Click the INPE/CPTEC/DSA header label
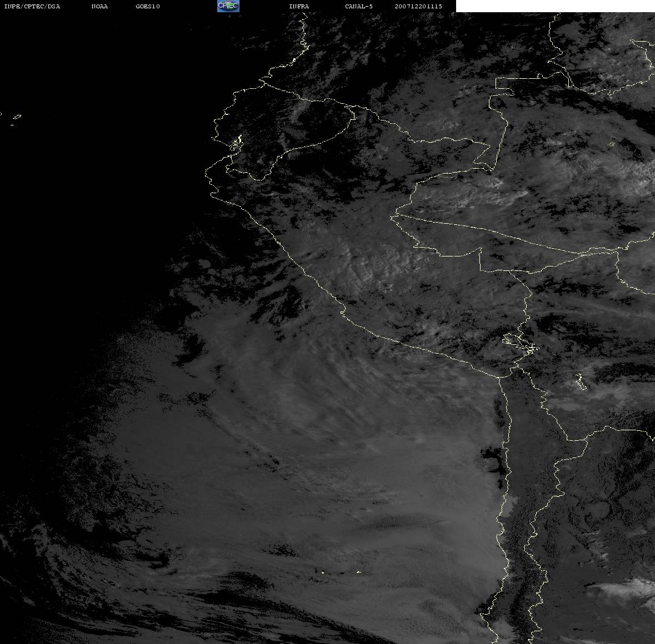The height and width of the screenshot is (644, 655). coord(32,7)
